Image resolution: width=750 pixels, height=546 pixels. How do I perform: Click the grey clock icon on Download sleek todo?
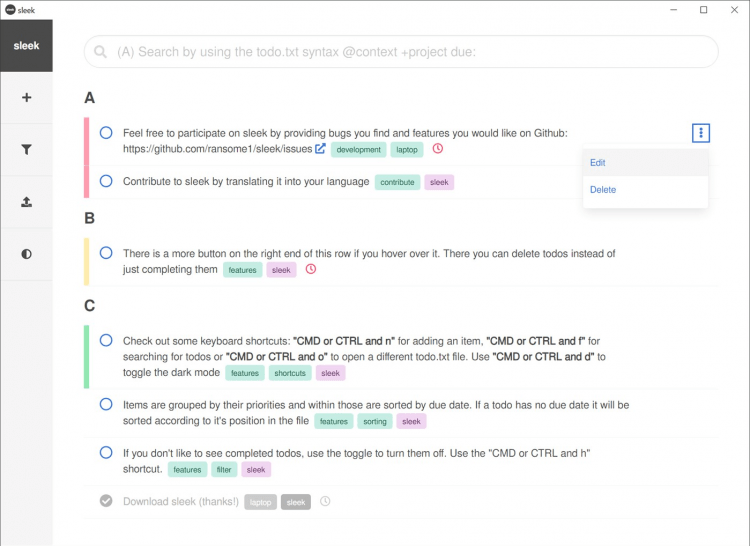pyautogui.click(x=324, y=501)
